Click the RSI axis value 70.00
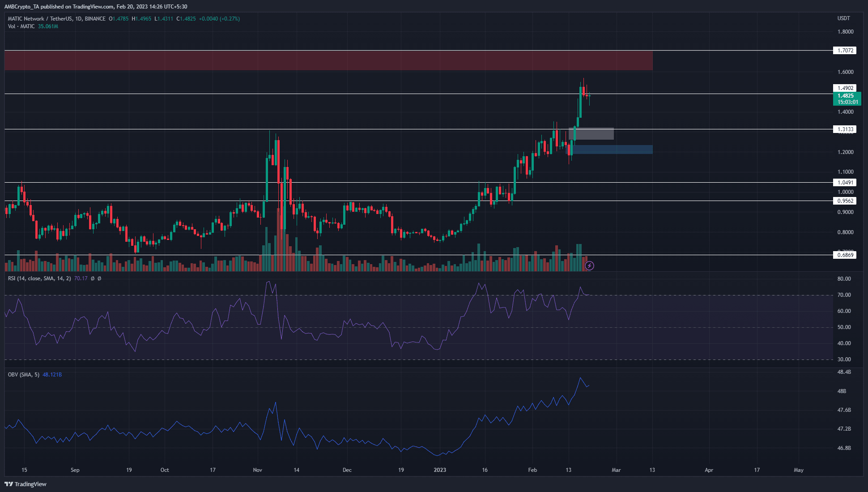Viewport: 868px width, 492px height. point(844,295)
